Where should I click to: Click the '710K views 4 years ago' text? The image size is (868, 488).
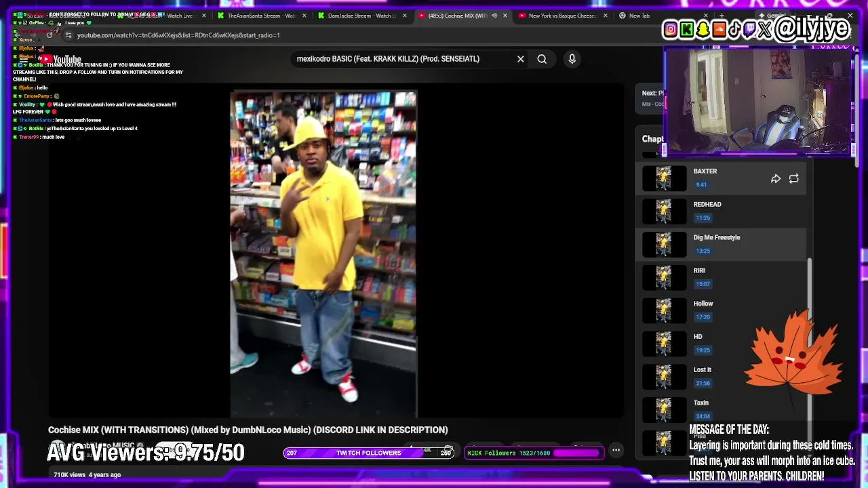point(87,475)
